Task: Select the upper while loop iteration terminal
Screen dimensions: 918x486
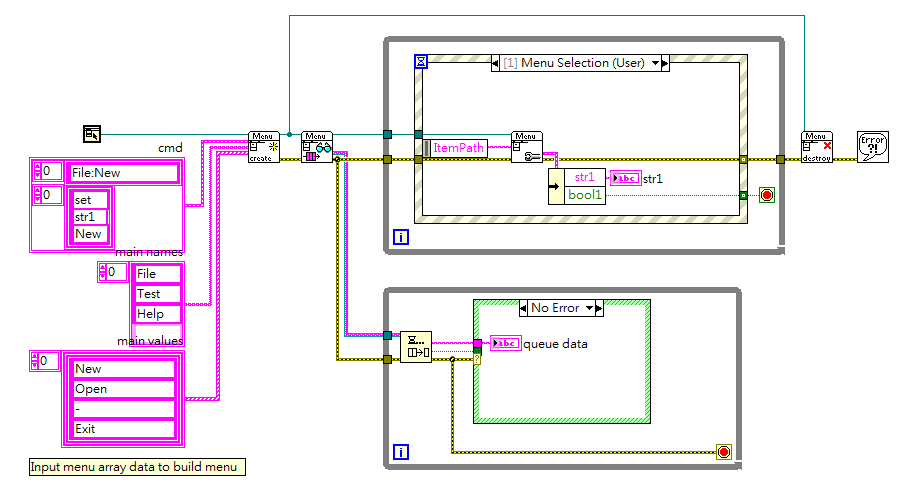Action: [401, 237]
